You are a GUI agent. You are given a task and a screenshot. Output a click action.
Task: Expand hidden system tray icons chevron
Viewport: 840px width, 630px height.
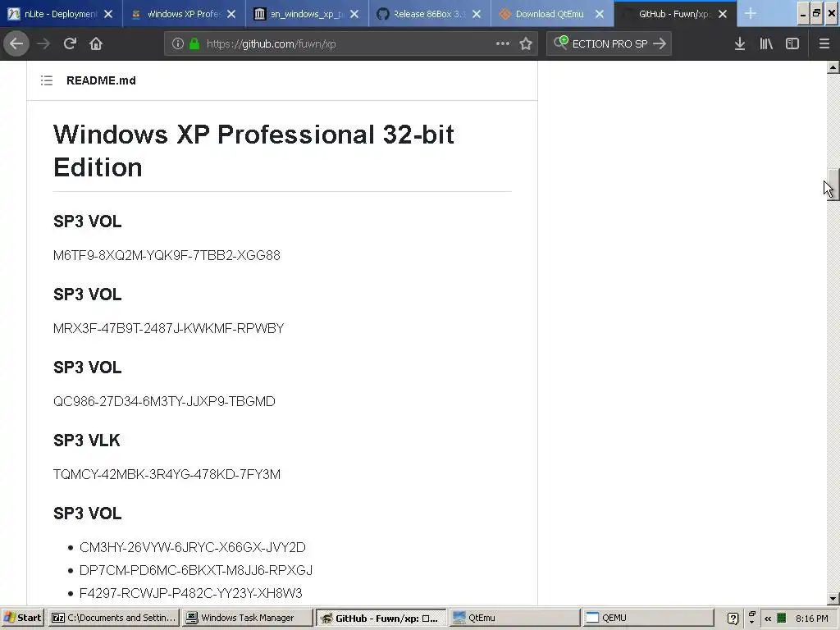tap(768, 619)
